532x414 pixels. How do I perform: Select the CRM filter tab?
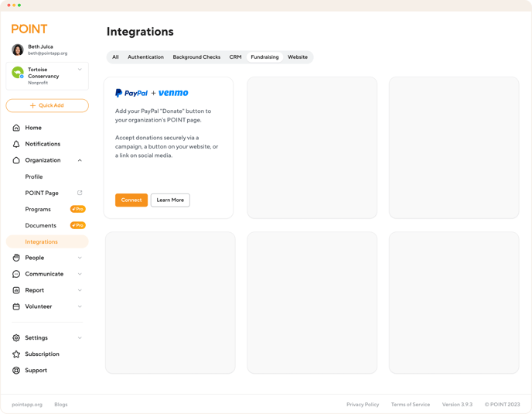pyautogui.click(x=235, y=57)
